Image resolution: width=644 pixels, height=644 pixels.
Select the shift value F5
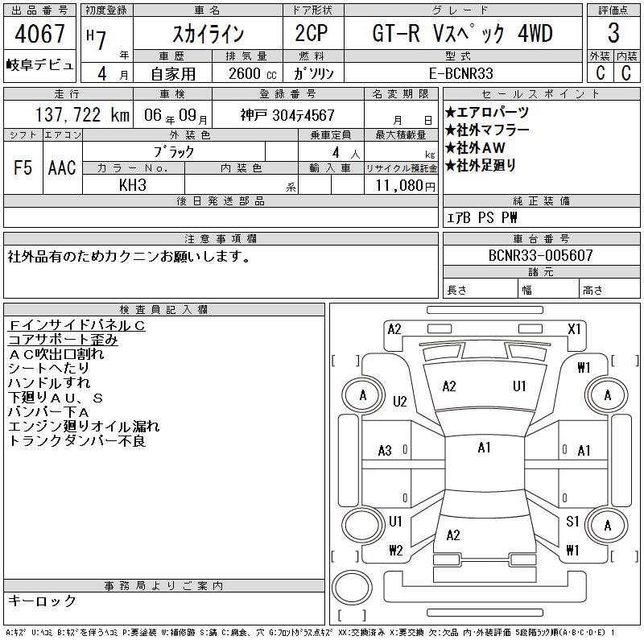pyautogui.click(x=23, y=167)
